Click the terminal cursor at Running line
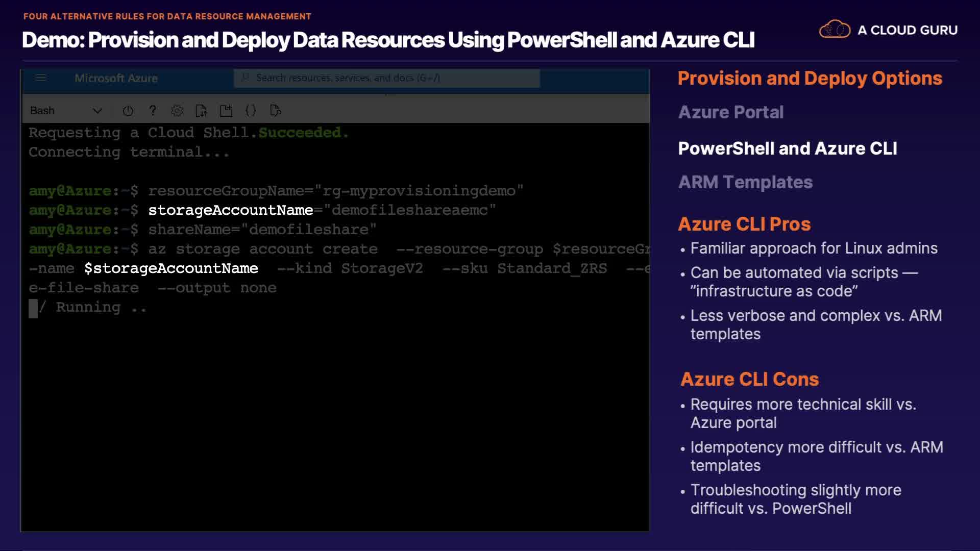Screen dimensions: 980x551 pos(33,308)
